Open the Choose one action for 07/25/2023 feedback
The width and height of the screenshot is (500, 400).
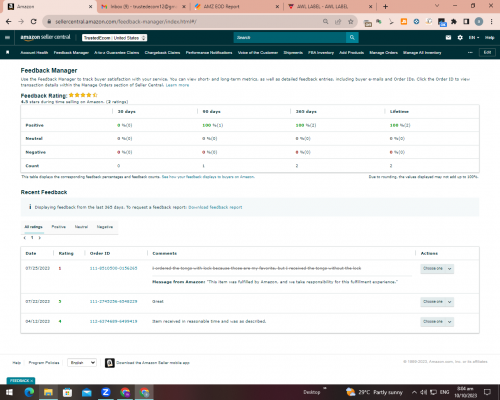[x=437, y=269]
